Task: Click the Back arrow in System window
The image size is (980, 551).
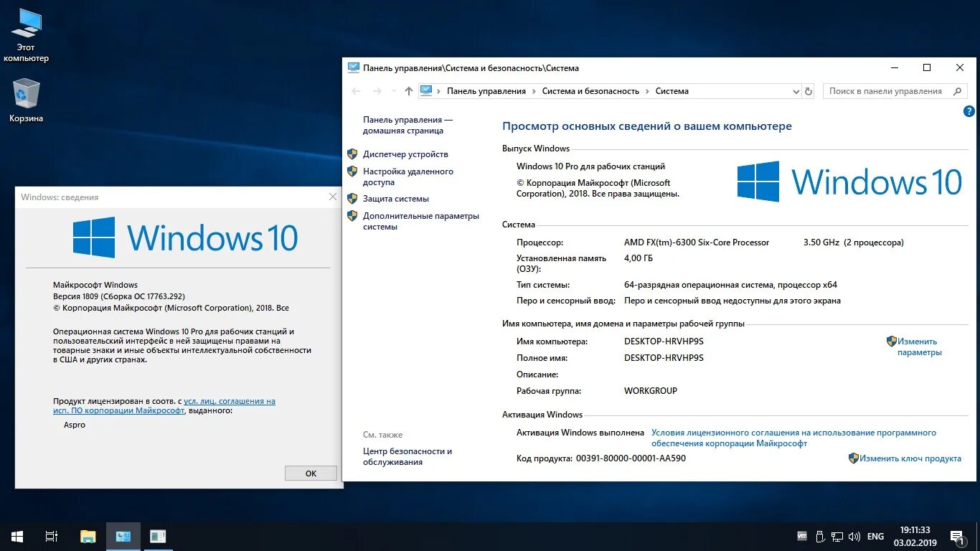Action: (356, 91)
